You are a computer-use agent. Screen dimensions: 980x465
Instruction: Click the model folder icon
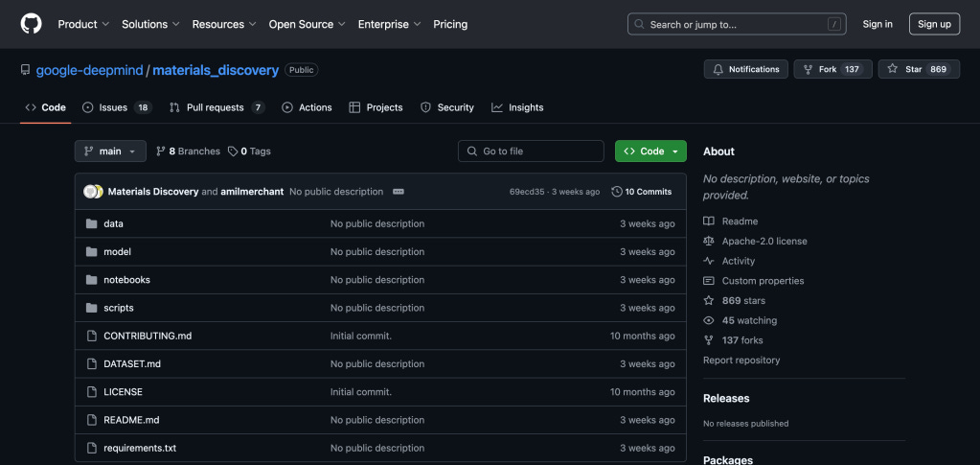[92, 251]
